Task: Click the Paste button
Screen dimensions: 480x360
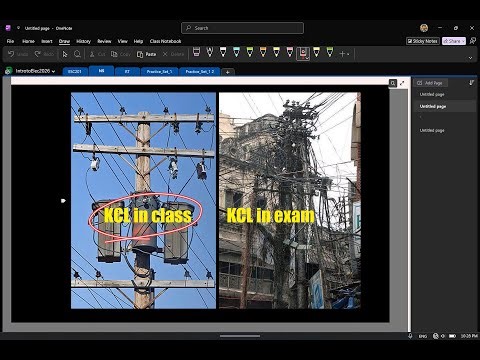Action: coord(146,54)
